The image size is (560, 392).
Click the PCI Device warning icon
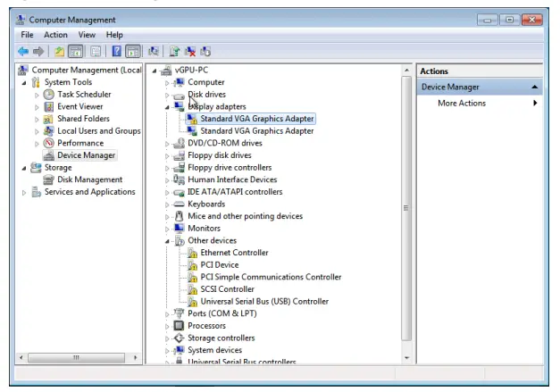click(x=193, y=265)
